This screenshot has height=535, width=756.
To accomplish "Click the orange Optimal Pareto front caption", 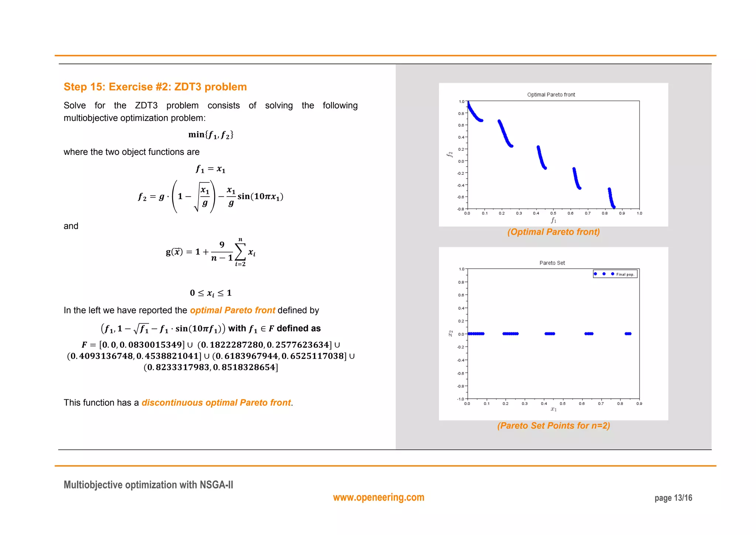I will pos(553,232).
